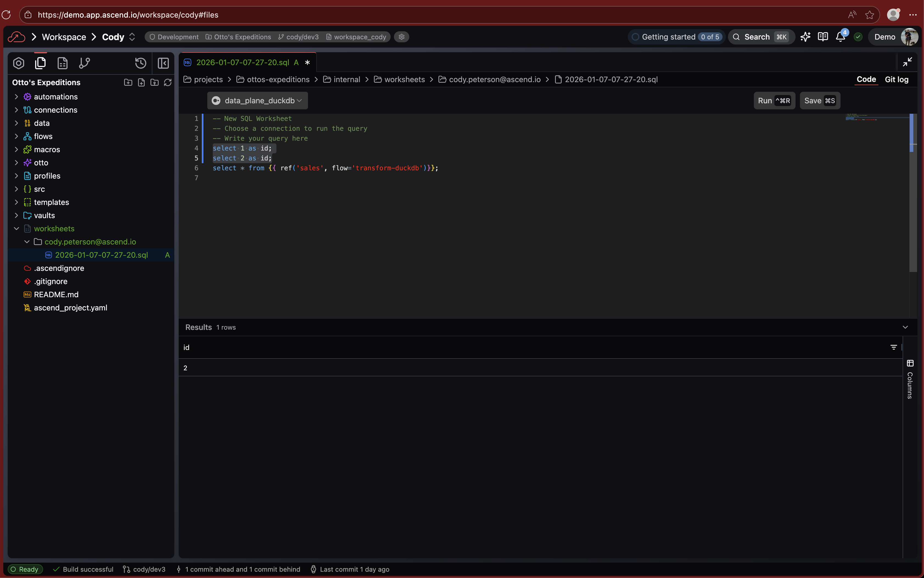
Task: Create a new file in Otto's Expeditions
Action: click(x=141, y=83)
